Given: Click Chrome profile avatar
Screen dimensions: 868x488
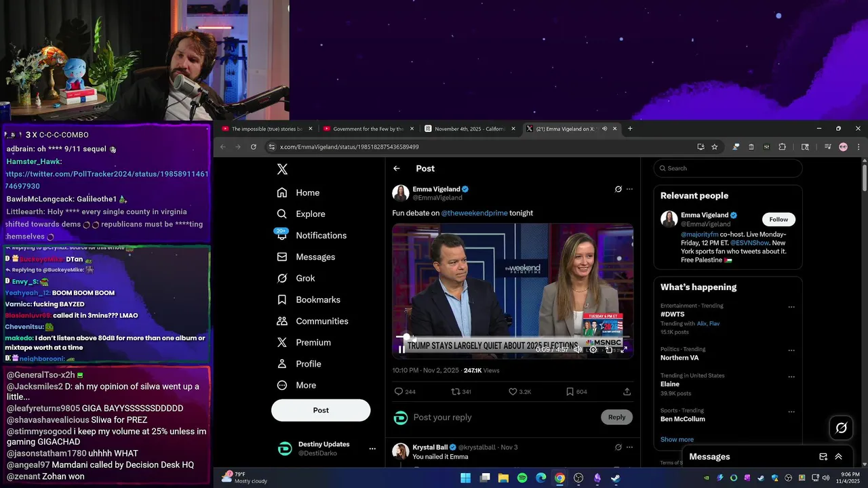Looking at the screenshot, I should click(x=844, y=147).
